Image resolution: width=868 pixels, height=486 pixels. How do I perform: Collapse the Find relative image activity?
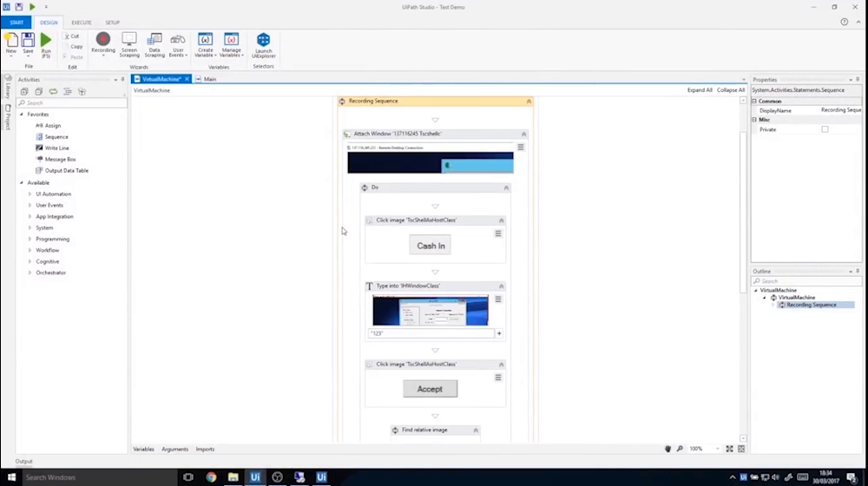click(476, 430)
